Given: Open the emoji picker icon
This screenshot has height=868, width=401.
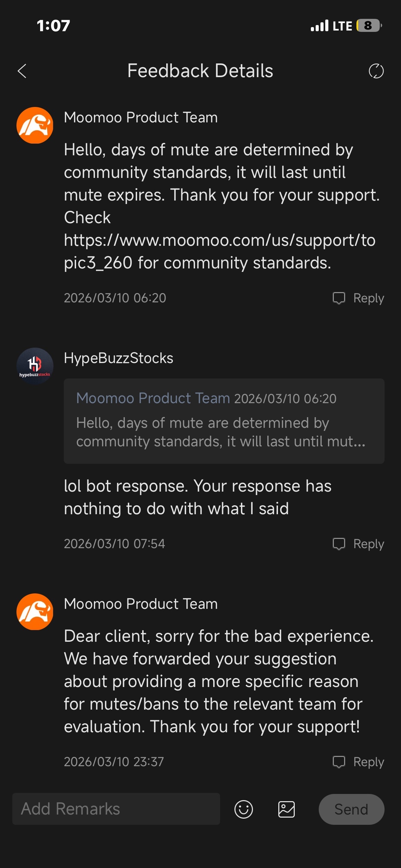Looking at the screenshot, I should 244,809.
